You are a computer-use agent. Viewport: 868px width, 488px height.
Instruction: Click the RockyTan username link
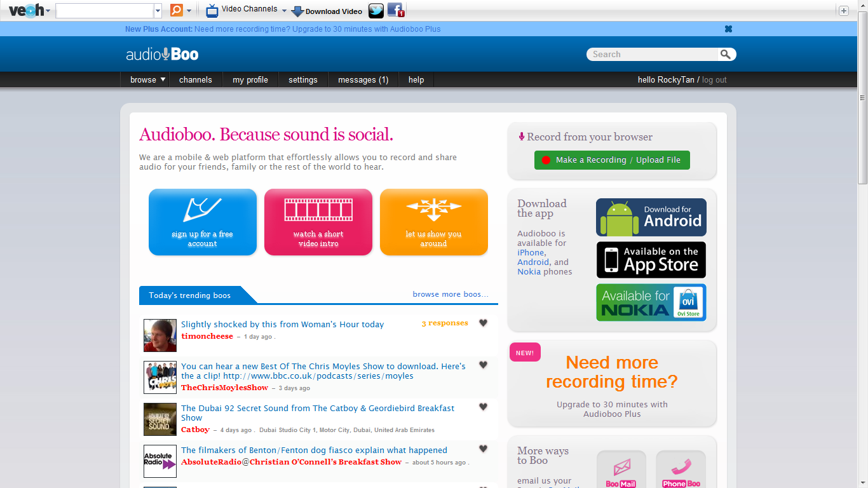(x=675, y=79)
